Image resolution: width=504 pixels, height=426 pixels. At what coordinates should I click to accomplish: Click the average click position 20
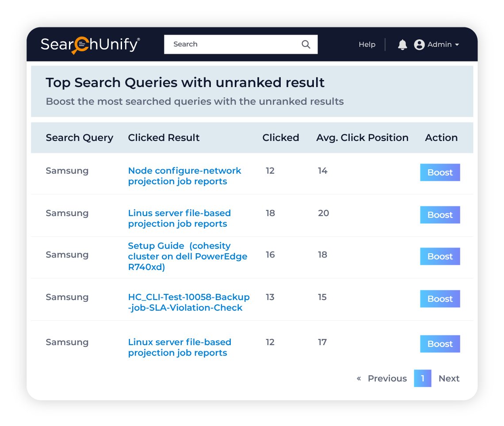[x=323, y=213]
